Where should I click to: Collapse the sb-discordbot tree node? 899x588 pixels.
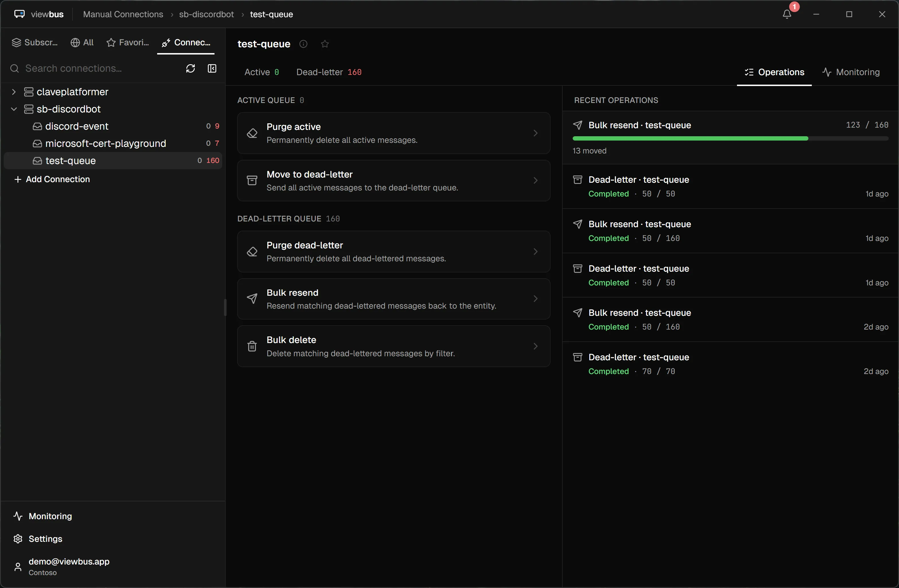tap(14, 109)
